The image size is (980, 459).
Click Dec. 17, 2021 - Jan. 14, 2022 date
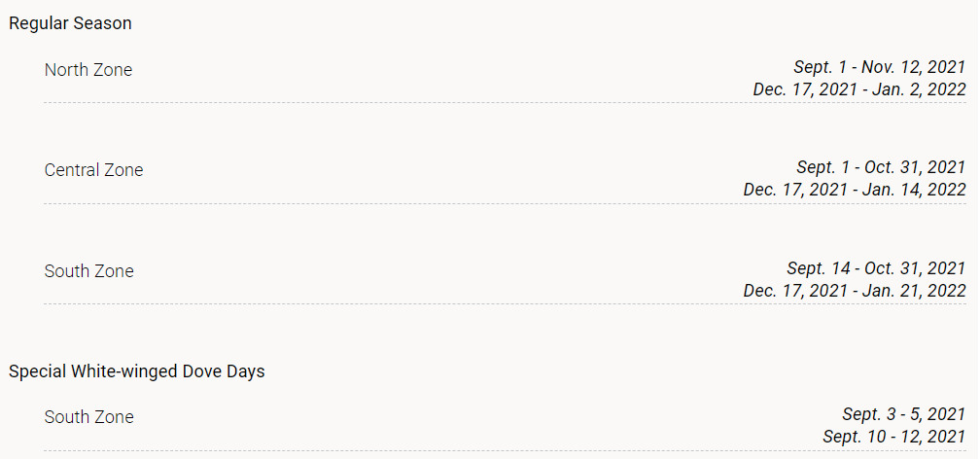[x=855, y=190]
